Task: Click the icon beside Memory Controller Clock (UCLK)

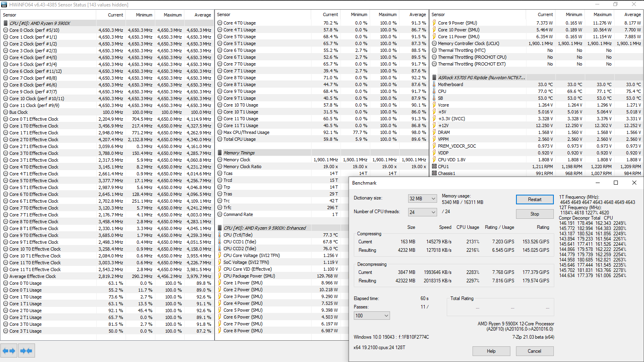Action: 434,43
